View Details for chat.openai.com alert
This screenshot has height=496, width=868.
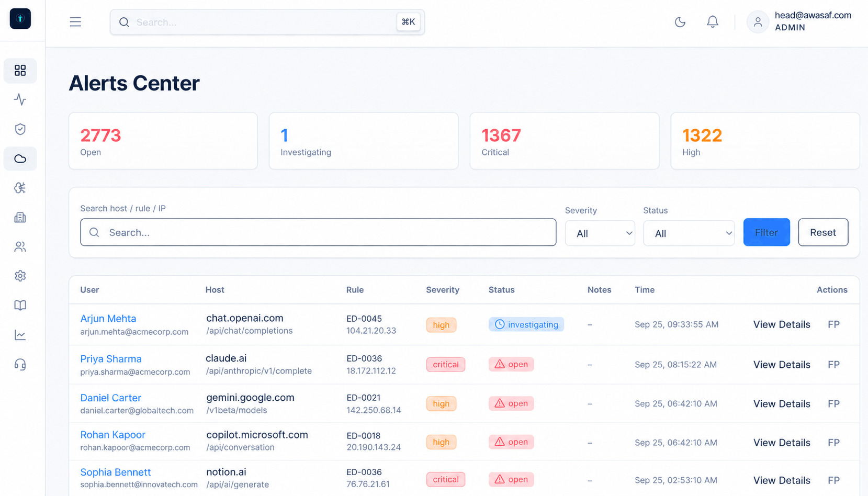782,324
